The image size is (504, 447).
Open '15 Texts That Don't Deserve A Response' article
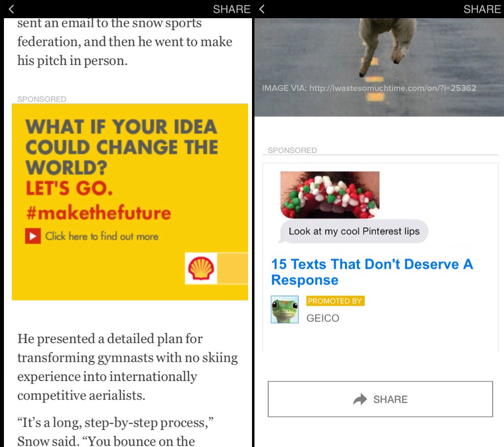[x=372, y=272]
